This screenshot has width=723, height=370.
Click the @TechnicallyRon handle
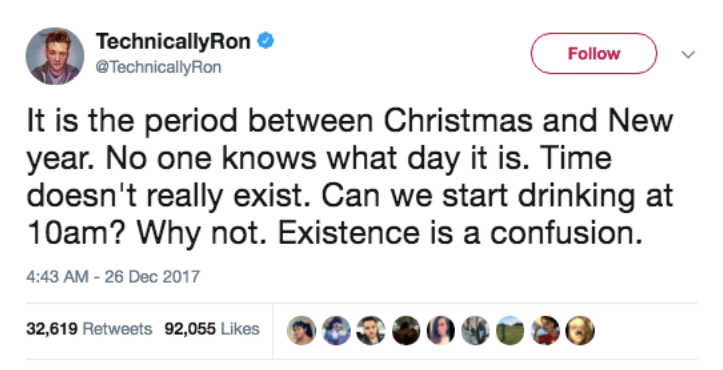158,67
